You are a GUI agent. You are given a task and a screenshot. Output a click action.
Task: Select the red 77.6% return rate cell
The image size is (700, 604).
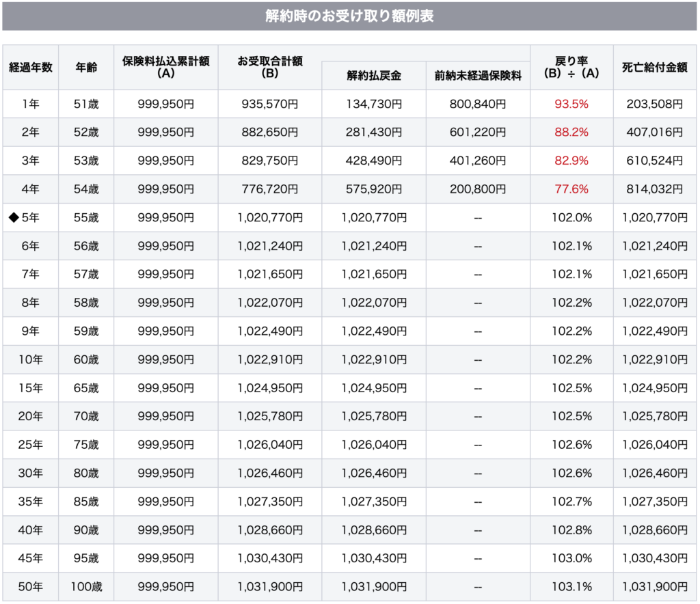pyautogui.click(x=571, y=189)
